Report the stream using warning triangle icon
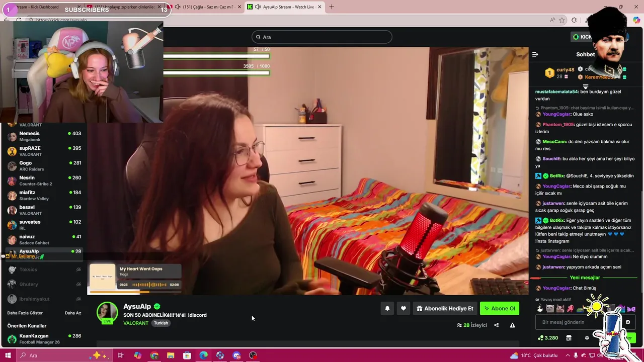Screen dimensions: 644x362 (x=512, y=325)
